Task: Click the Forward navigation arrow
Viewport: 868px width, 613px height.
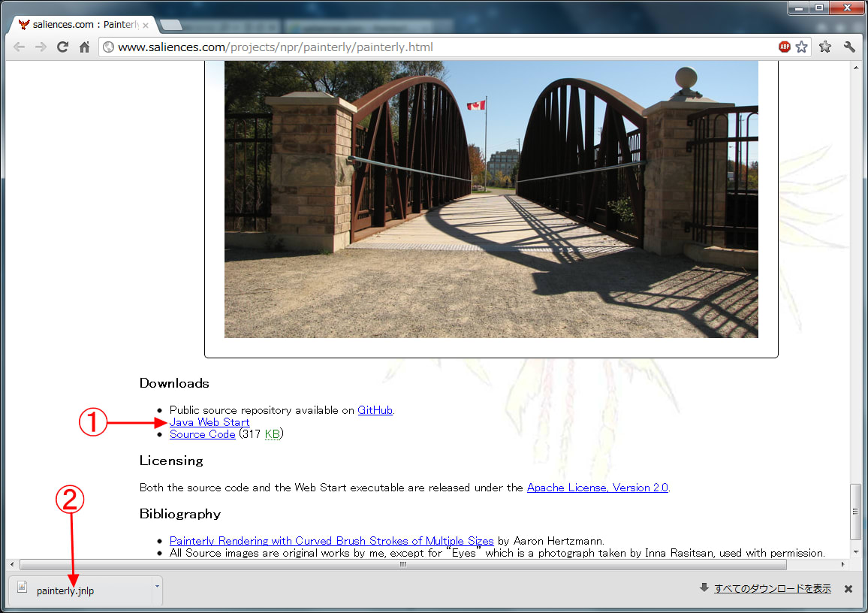Action: coord(41,47)
